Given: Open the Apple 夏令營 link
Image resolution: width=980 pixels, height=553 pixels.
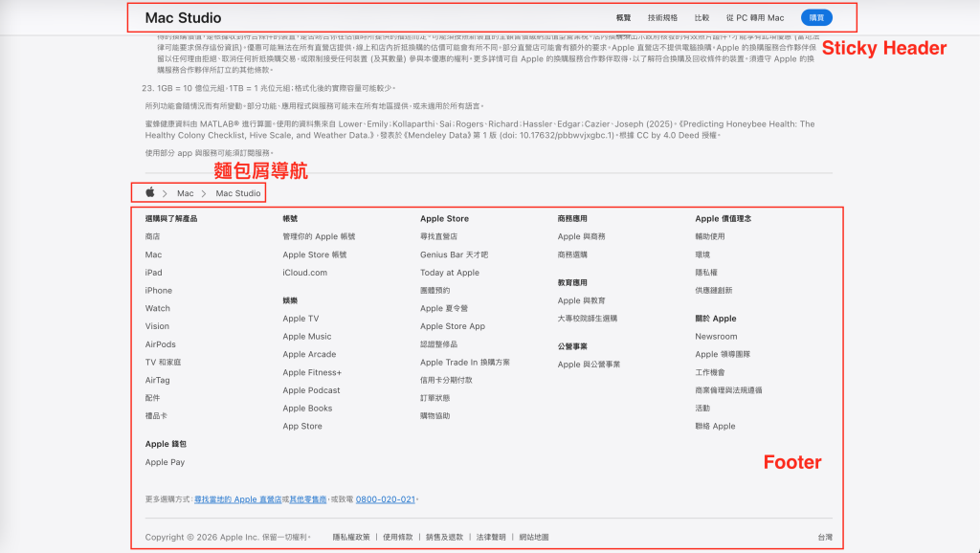Looking at the screenshot, I should (444, 308).
